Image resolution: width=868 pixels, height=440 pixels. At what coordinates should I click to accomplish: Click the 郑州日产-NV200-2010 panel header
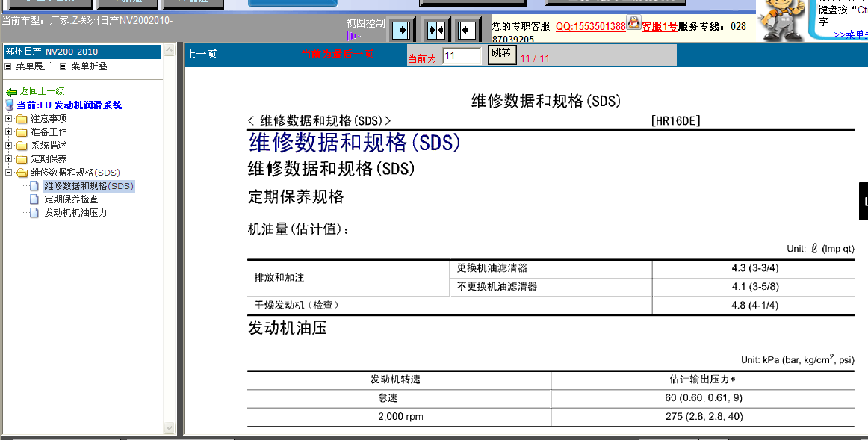(x=83, y=52)
